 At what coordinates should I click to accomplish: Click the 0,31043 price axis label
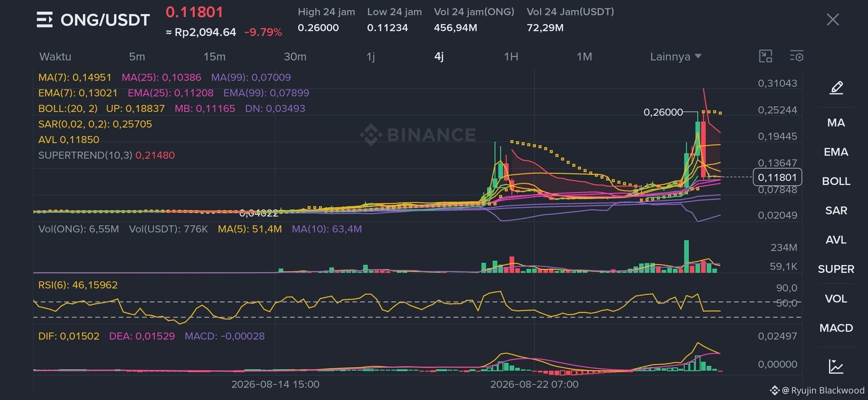click(x=777, y=83)
